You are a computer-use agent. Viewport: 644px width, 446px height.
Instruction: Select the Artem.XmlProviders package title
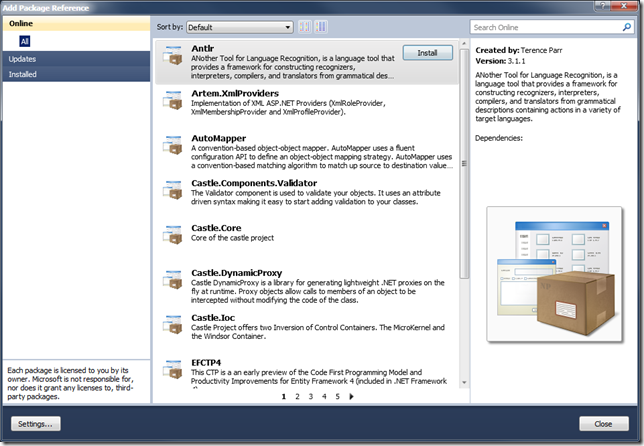tap(235, 93)
